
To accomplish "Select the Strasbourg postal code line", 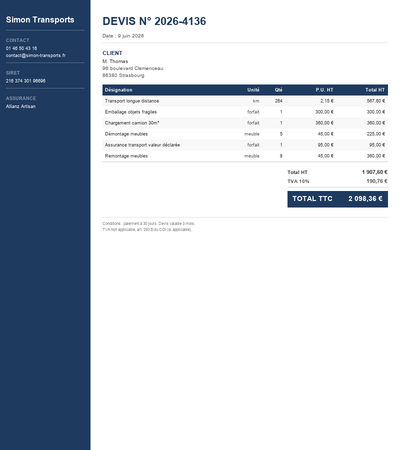I will (123, 75).
